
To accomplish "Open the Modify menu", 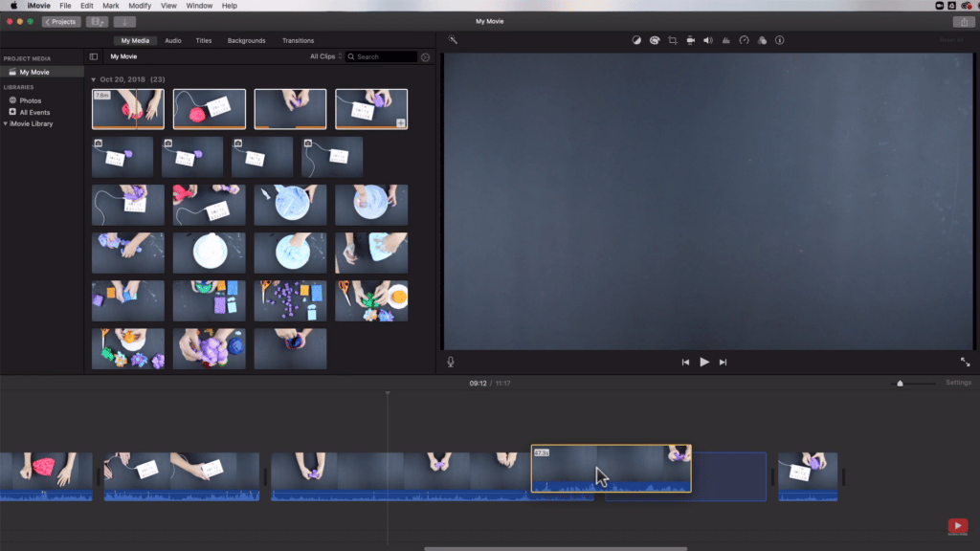I will click(x=140, y=6).
